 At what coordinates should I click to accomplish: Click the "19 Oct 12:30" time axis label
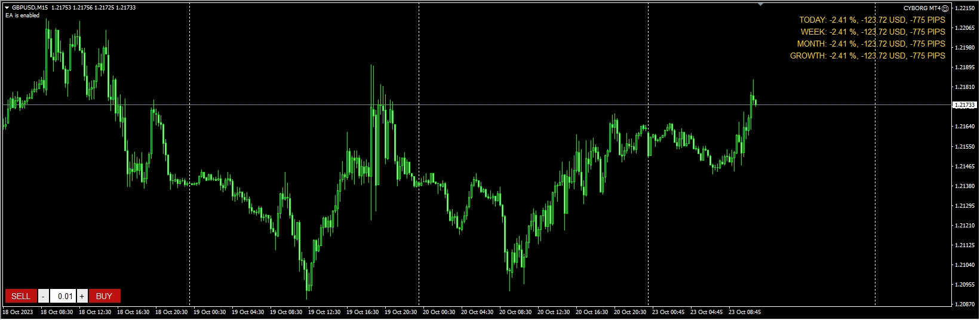(x=324, y=312)
